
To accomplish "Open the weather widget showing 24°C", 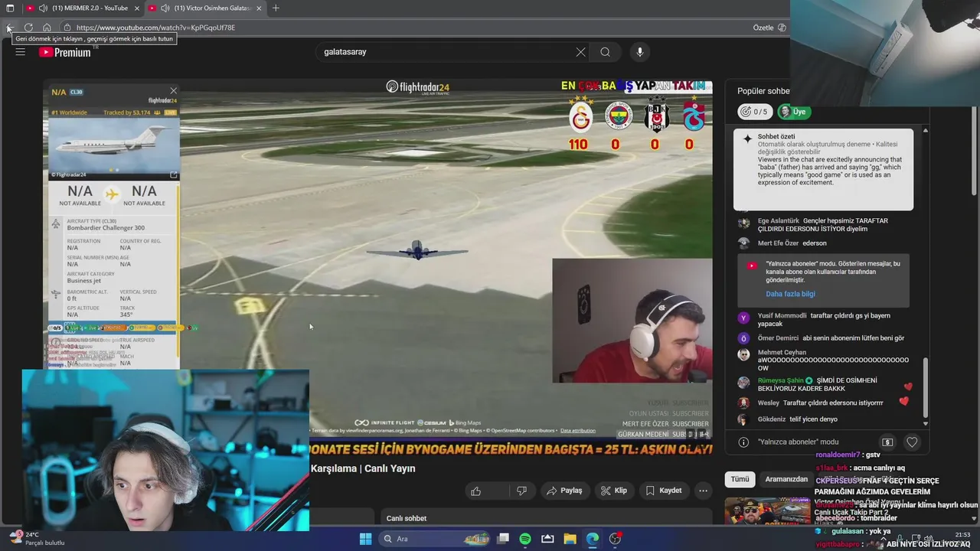I will (x=36, y=539).
